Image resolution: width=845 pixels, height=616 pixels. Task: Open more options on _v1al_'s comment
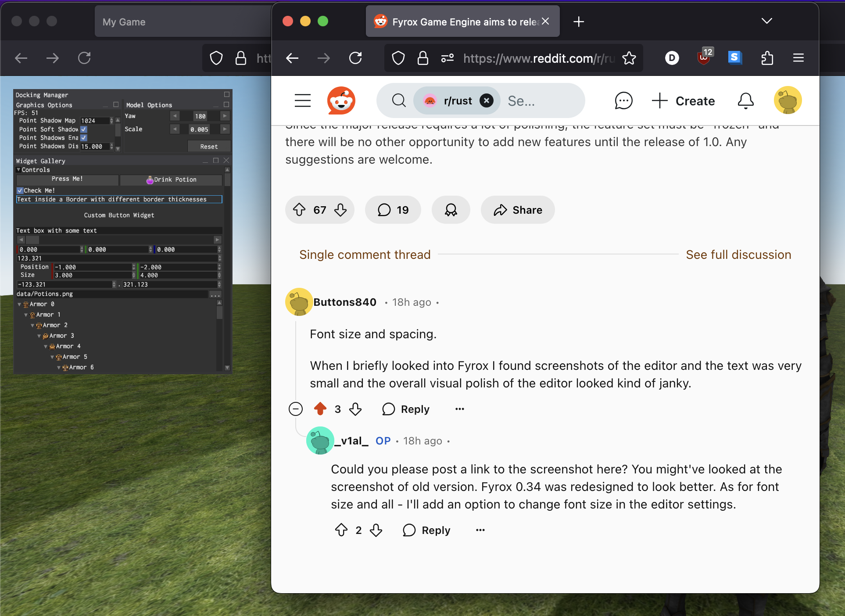pos(480,530)
